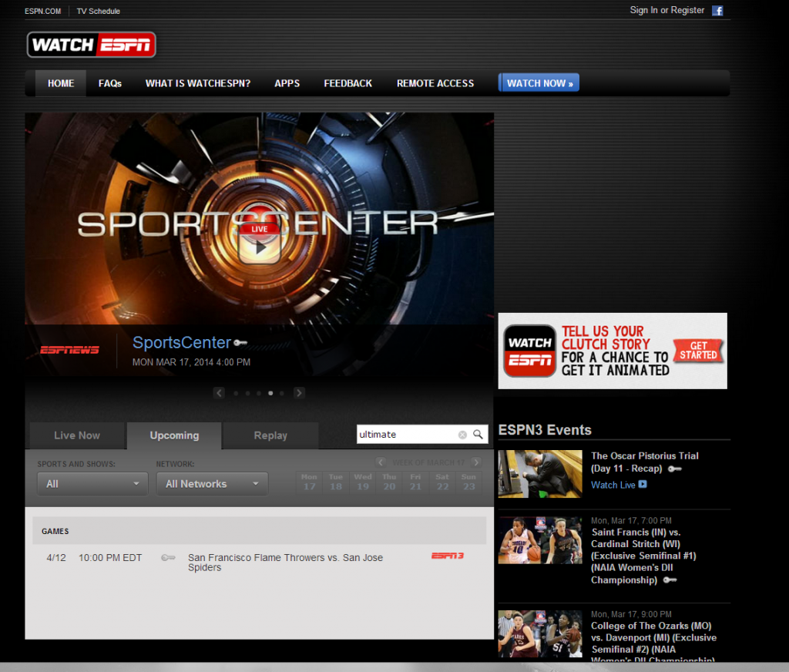Click key icon after Oscar Pistorius Trial

[675, 469]
